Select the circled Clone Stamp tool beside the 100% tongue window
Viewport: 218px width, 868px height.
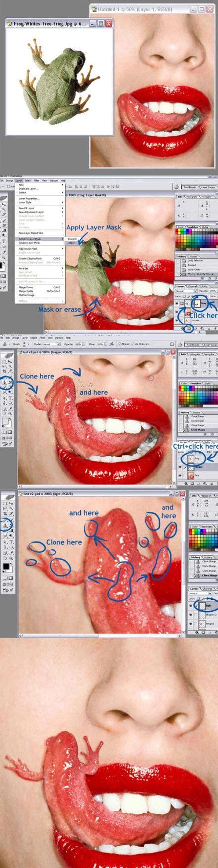4,382
